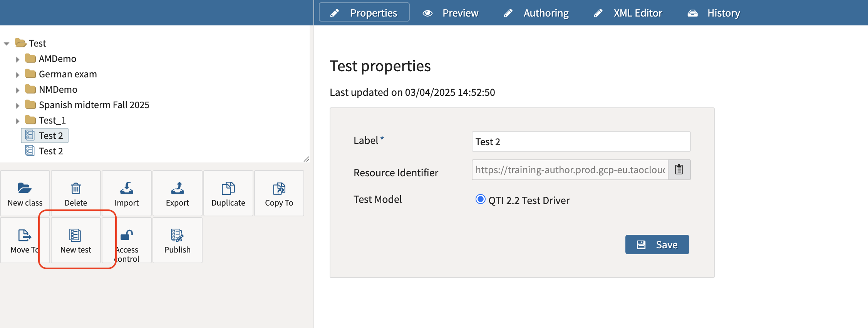The height and width of the screenshot is (328, 868).
Task: Select the root Test class label
Action: coord(37,43)
